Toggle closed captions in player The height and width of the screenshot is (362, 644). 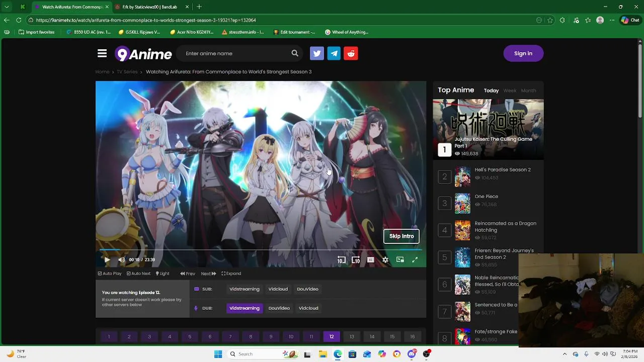[x=371, y=260]
